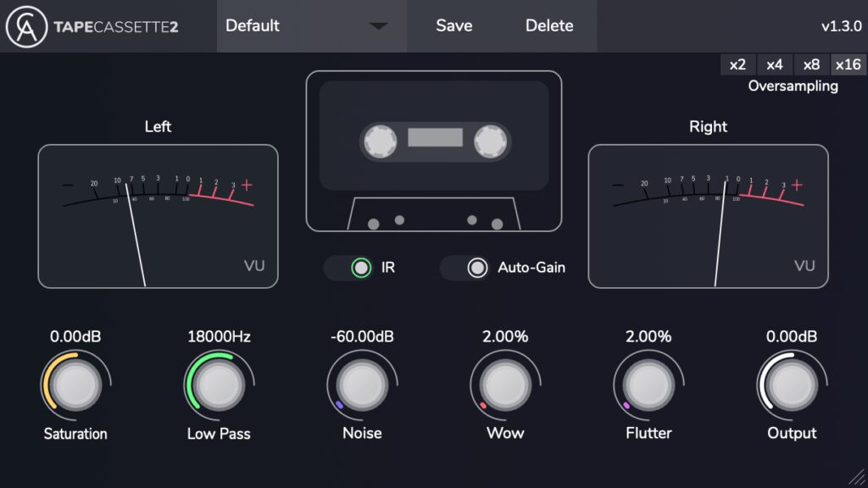This screenshot has height=488, width=868.
Task: Click the Right VU meter
Action: 708,216
